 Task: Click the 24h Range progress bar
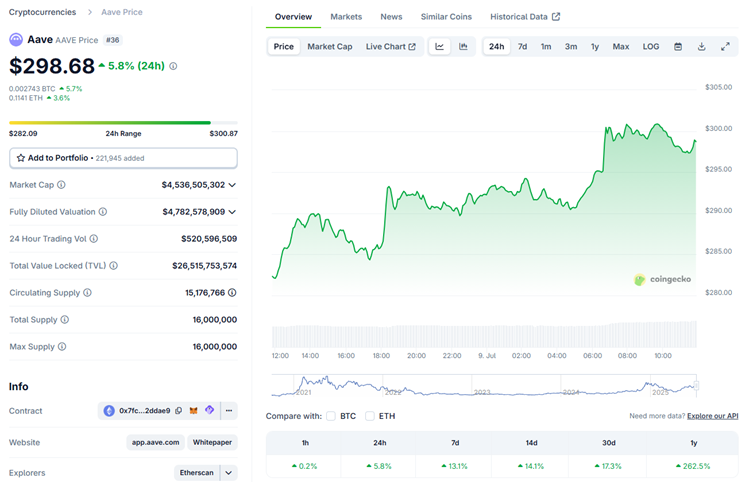click(123, 123)
